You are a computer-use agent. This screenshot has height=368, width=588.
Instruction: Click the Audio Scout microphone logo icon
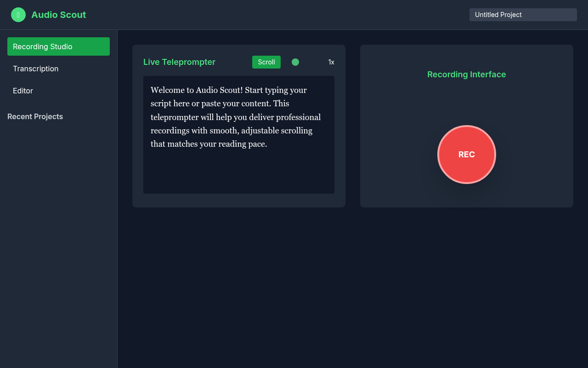[x=18, y=14]
